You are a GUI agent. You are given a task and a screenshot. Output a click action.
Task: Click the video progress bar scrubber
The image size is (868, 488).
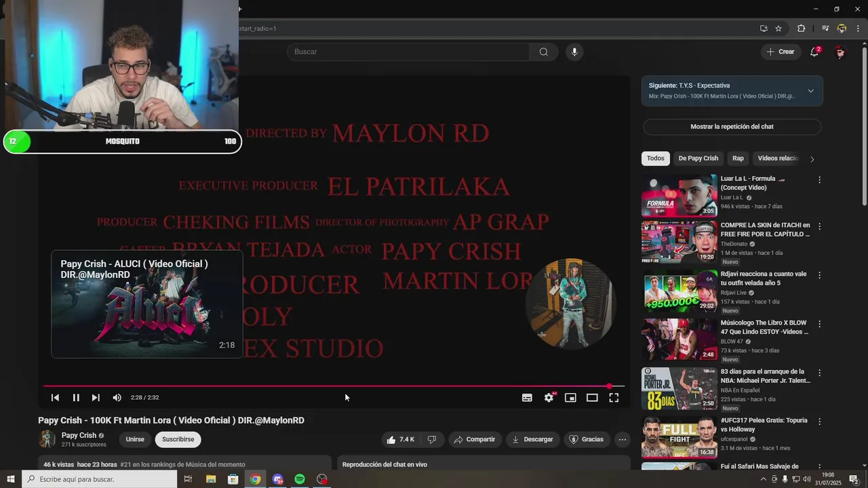[x=609, y=386]
